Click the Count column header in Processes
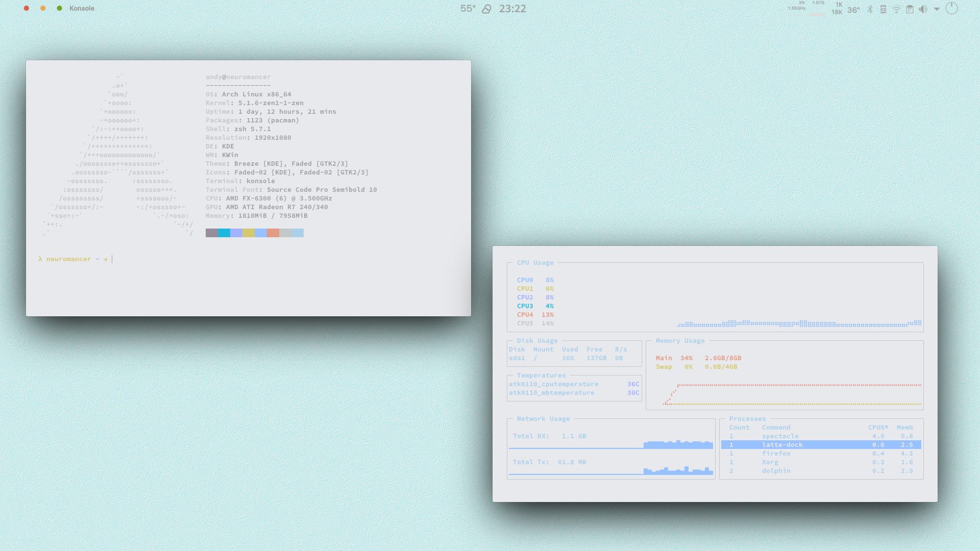Viewport: 980px width, 551px height. pos(740,428)
